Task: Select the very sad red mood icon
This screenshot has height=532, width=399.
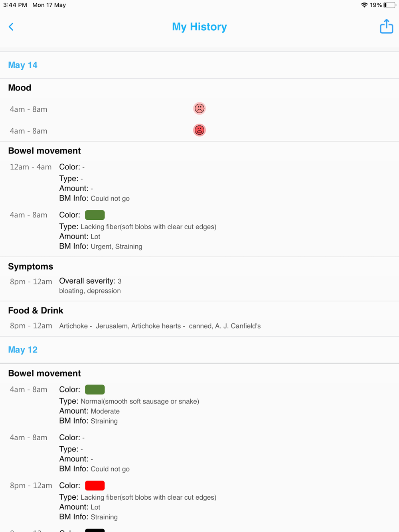Action: pos(199,130)
